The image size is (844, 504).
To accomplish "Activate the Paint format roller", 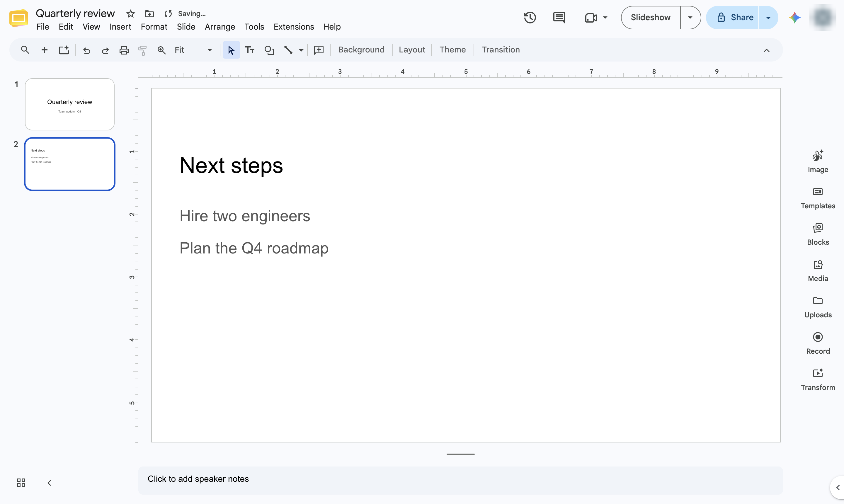I will tap(143, 50).
